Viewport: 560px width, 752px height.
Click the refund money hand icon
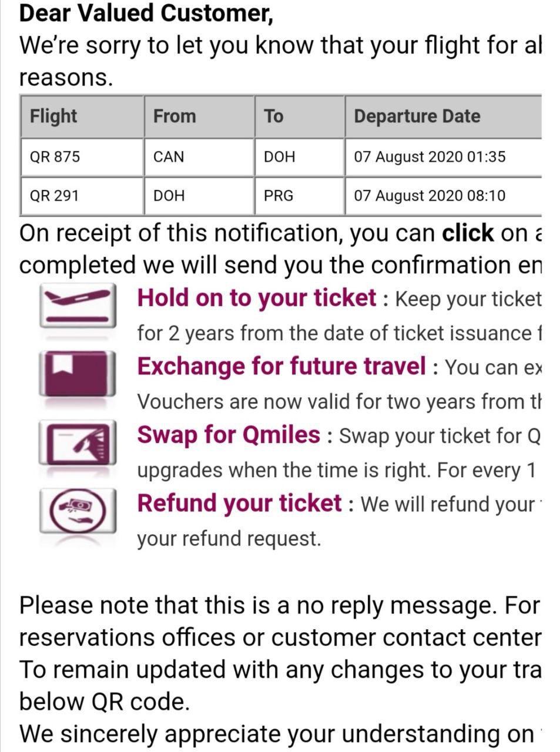point(77,511)
